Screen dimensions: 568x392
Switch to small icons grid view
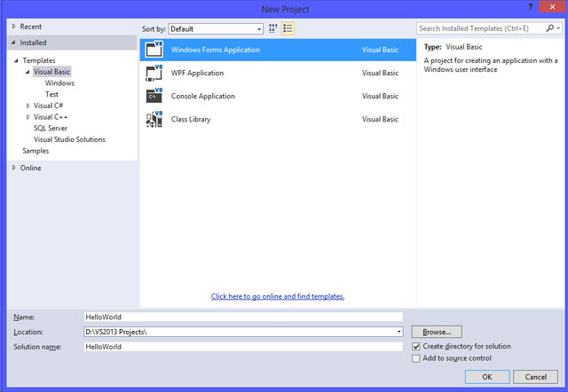[273, 28]
